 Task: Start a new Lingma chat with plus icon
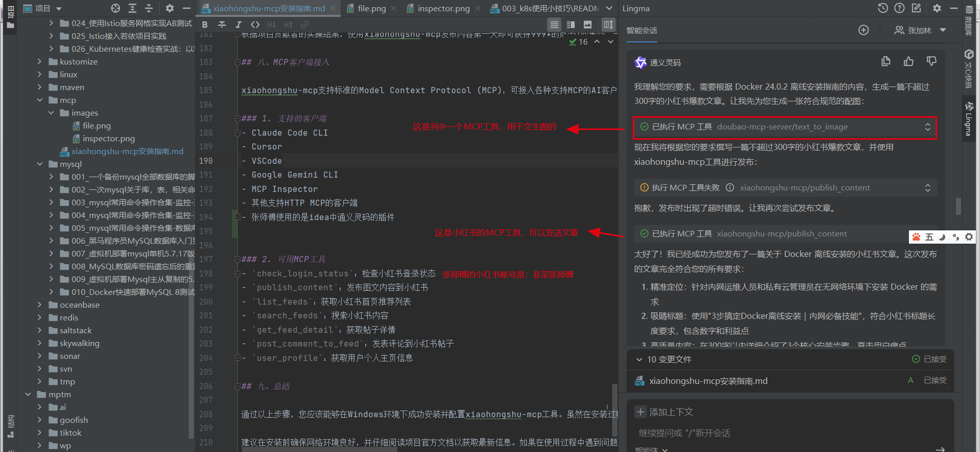(863, 30)
